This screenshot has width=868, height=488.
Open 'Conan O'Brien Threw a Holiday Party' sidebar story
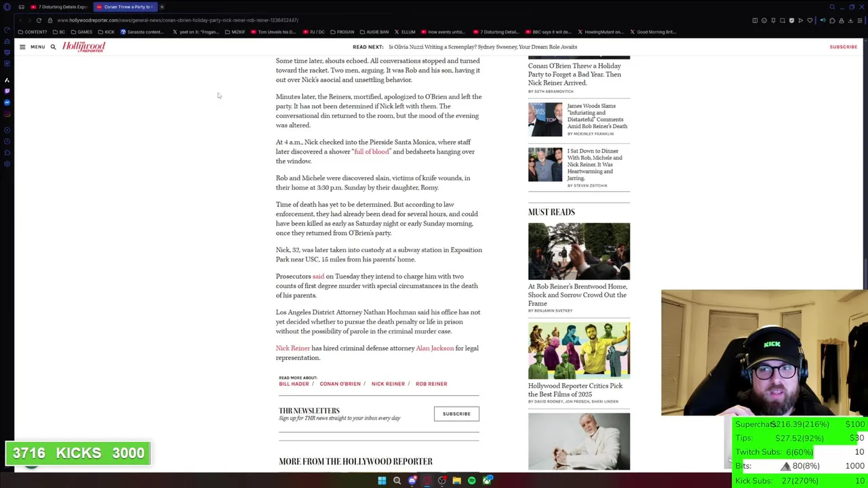[574, 75]
